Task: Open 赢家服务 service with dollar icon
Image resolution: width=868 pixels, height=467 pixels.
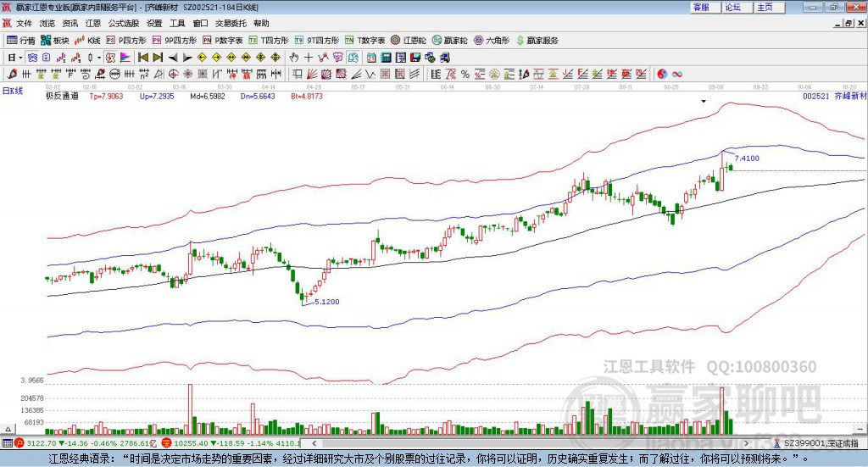Action: point(537,41)
